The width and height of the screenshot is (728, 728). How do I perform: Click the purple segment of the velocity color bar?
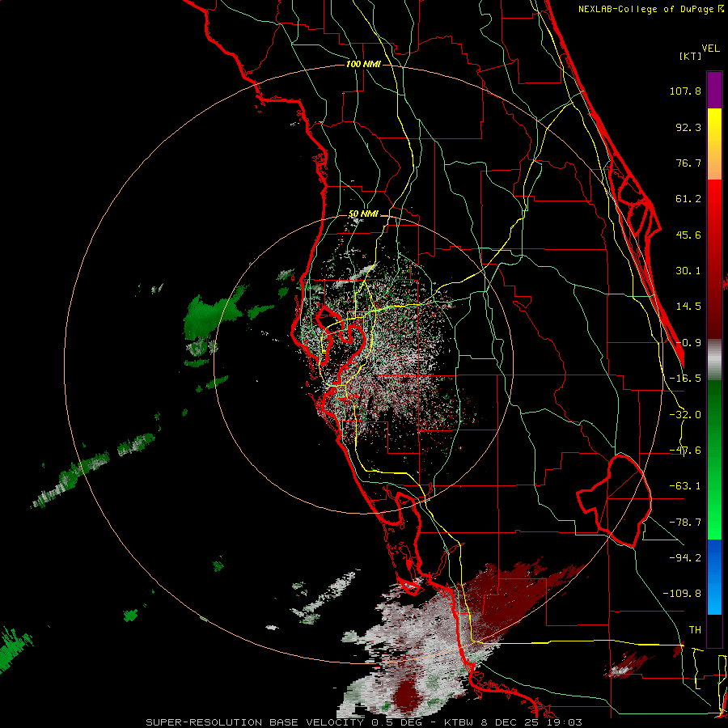[x=714, y=90]
